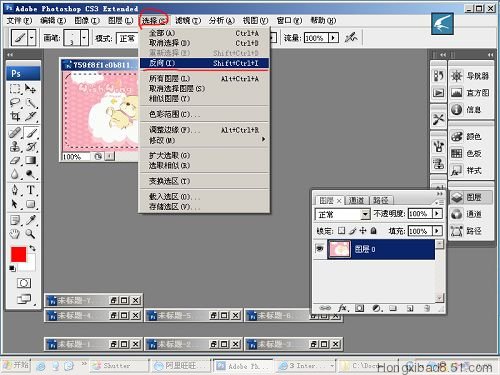Open the tool preset picker arrow
This screenshot has height=375, width=500.
32,38
